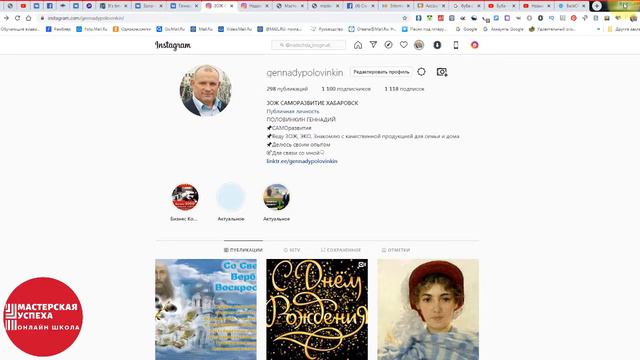Click the camera icon beside settings gear

pyautogui.click(x=442, y=72)
